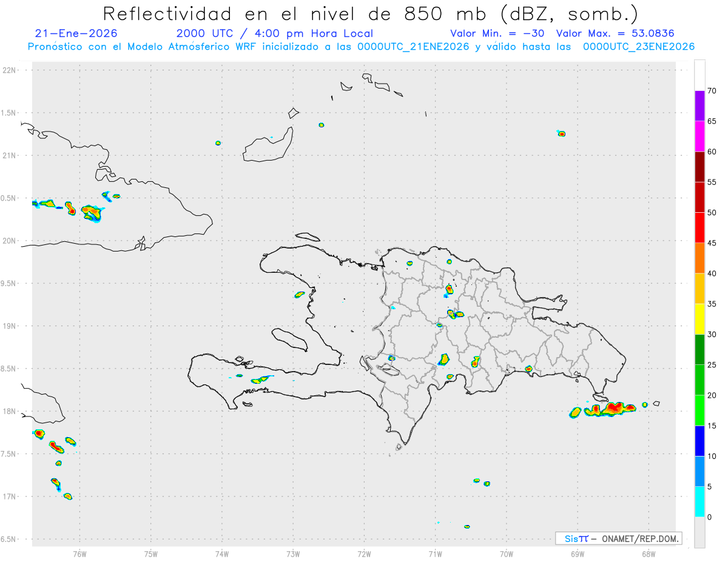Click the 'Valor Max. = 53.0836' label

tap(615, 33)
